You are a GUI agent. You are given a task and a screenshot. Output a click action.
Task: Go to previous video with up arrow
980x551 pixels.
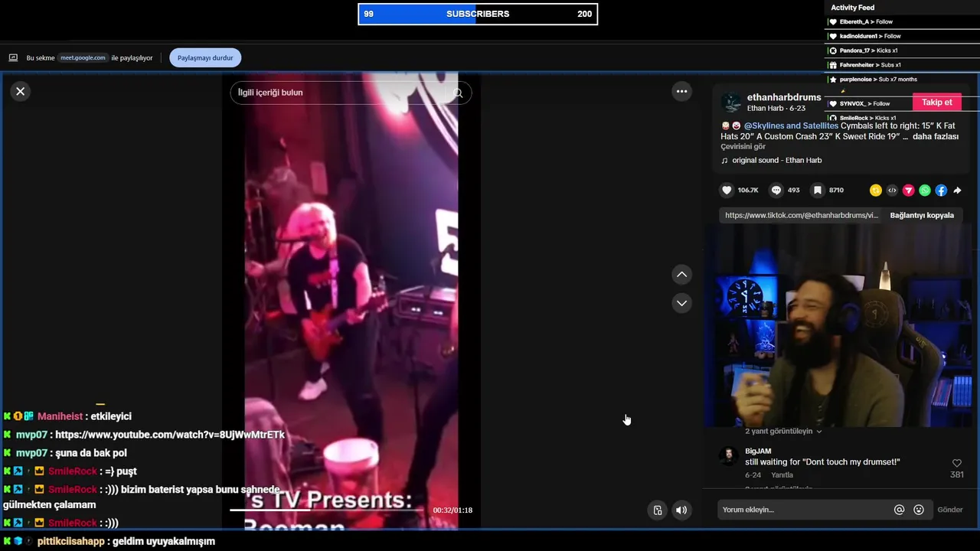(x=681, y=275)
